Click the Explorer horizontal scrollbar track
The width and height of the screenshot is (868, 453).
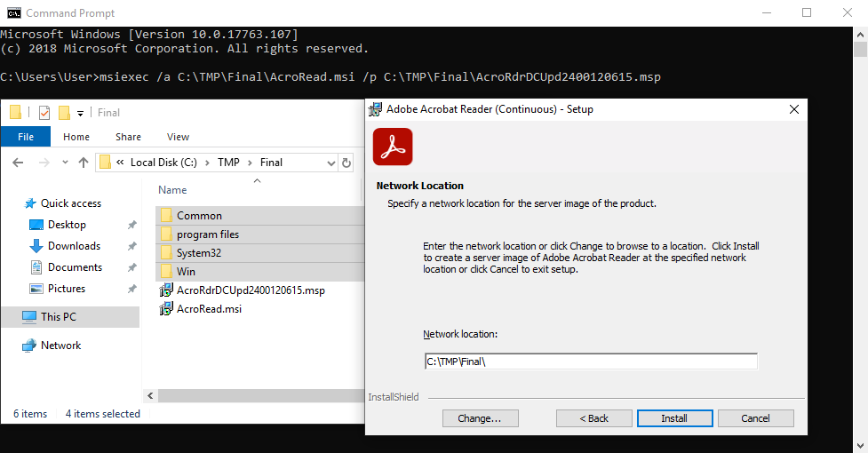260,395
